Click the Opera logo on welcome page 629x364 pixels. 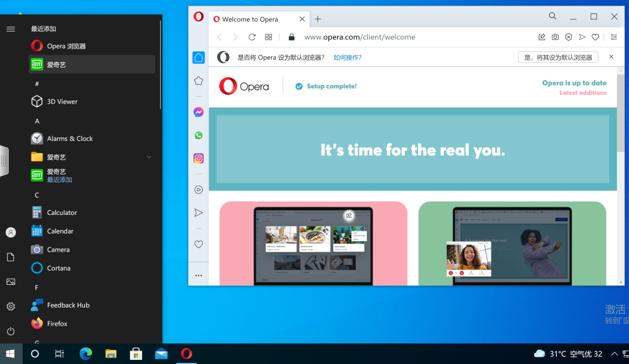pos(244,86)
